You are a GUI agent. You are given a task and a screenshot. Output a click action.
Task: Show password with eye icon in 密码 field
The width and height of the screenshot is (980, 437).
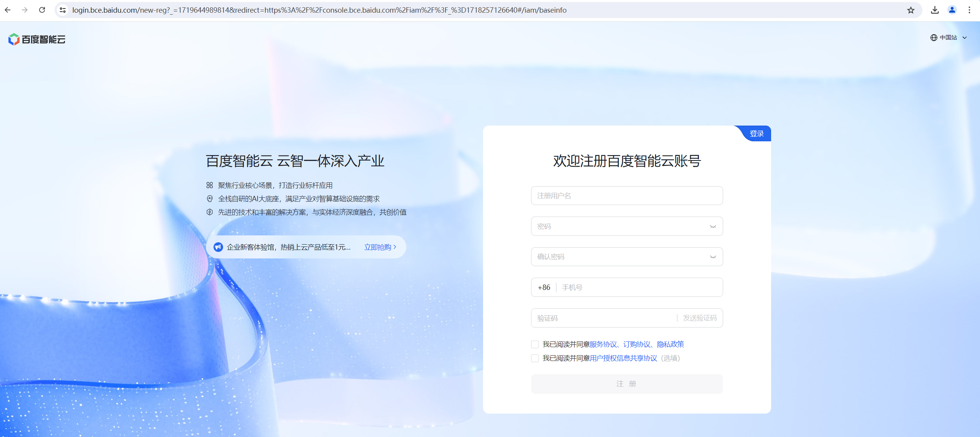[x=713, y=227]
